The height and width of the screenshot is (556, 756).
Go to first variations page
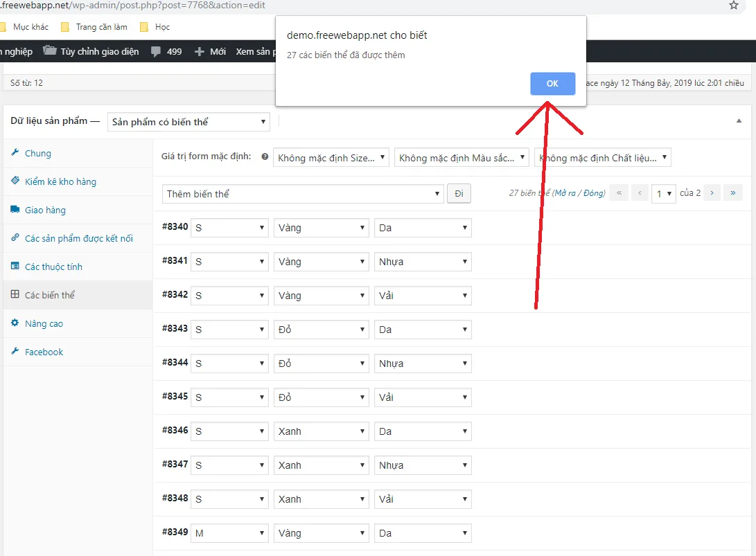(619, 192)
